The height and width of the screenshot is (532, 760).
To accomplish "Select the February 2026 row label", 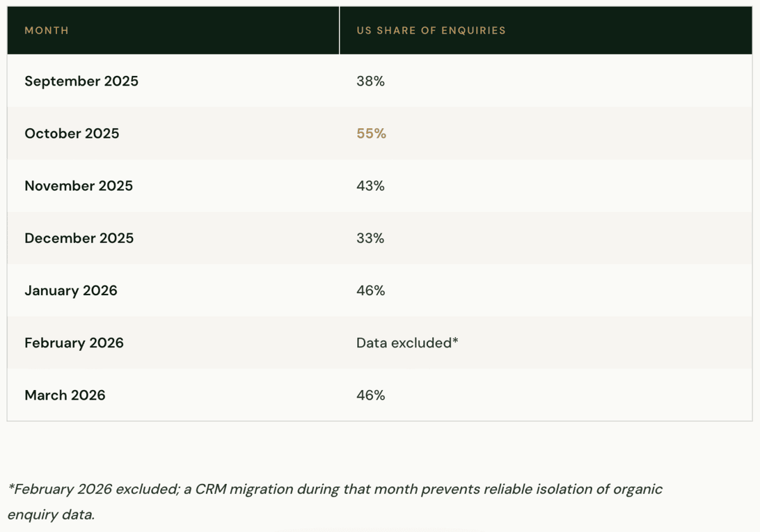I will (74, 343).
